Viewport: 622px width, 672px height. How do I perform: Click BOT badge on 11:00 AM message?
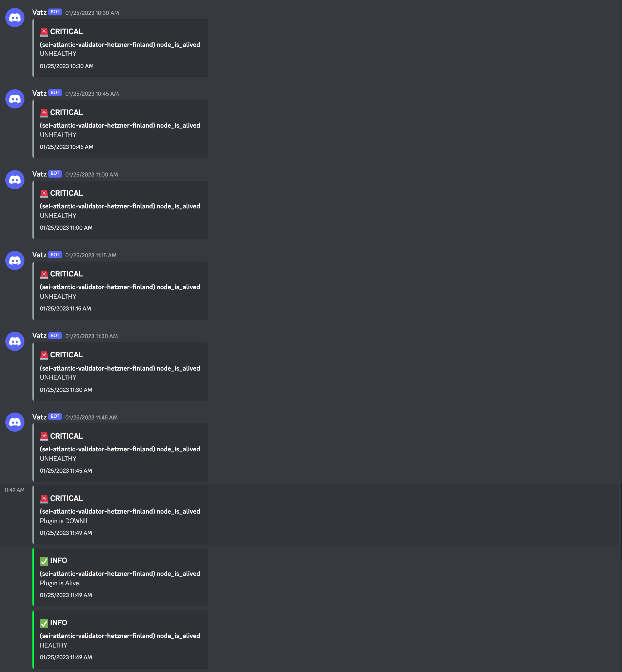55,174
